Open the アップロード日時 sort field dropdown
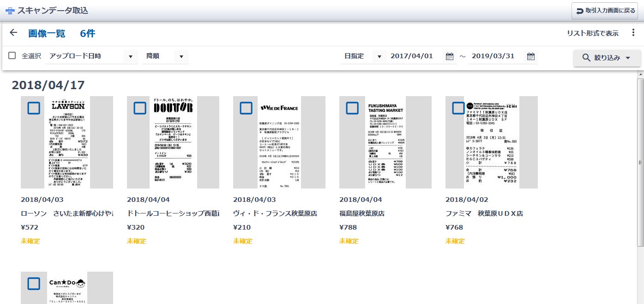644x304 pixels. click(x=93, y=56)
